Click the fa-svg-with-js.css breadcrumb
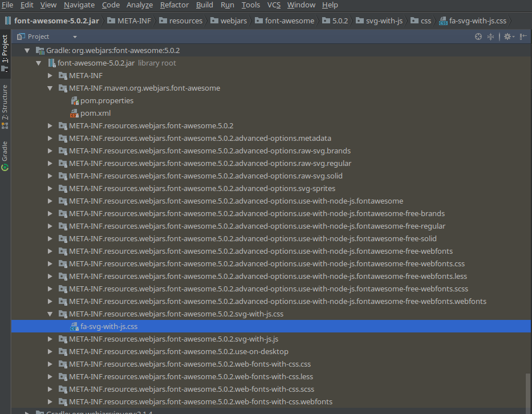The image size is (532, 414). [473, 21]
